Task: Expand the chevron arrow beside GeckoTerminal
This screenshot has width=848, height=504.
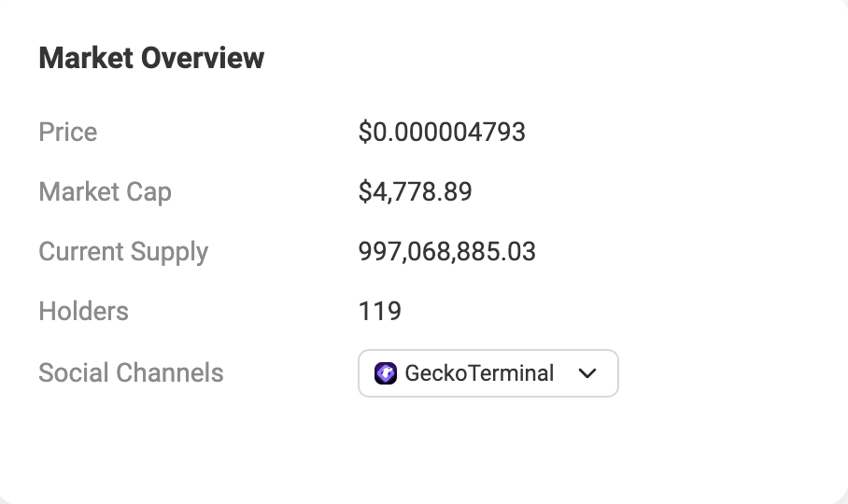Action: (587, 374)
